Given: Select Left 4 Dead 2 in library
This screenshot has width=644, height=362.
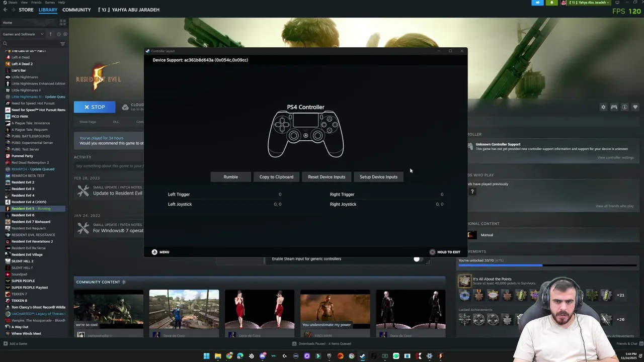Looking at the screenshot, I should pos(22,64).
